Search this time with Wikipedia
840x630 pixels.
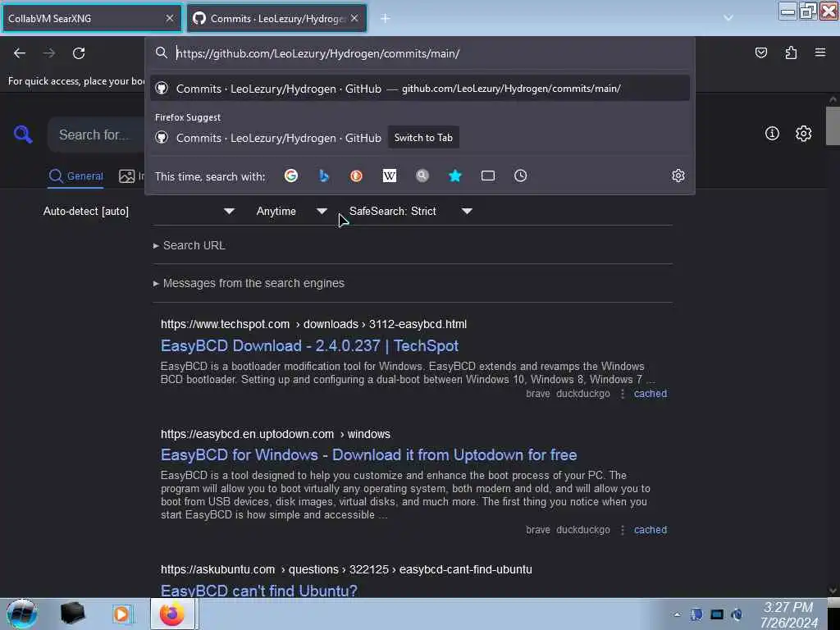click(x=390, y=176)
